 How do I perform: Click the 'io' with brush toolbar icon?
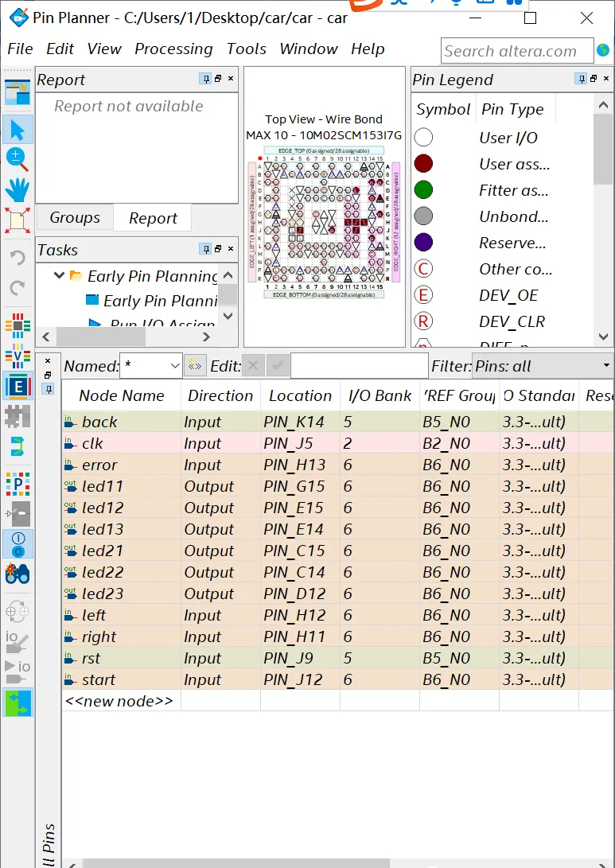coord(18,641)
